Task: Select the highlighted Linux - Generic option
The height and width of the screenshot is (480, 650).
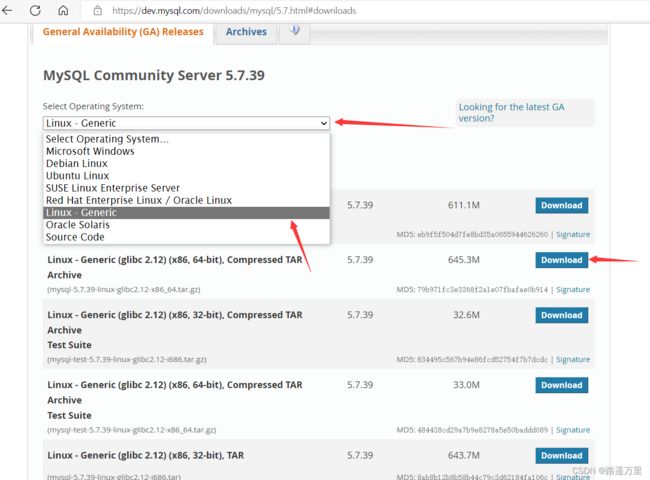Action: coord(186,213)
